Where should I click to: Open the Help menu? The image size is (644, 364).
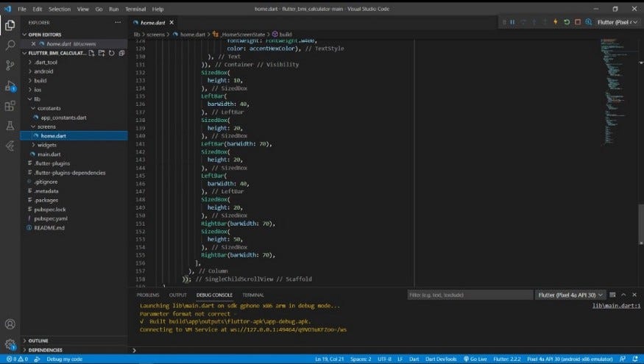click(x=158, y=9)
